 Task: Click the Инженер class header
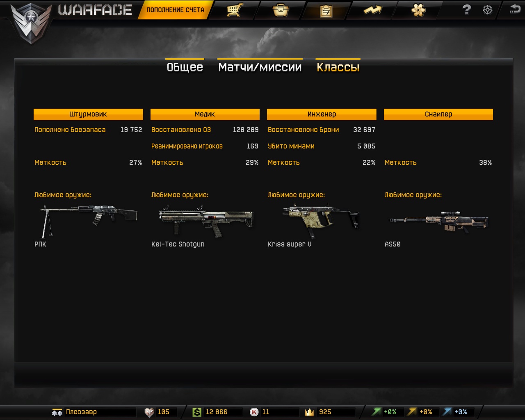[x=322, y=114]
